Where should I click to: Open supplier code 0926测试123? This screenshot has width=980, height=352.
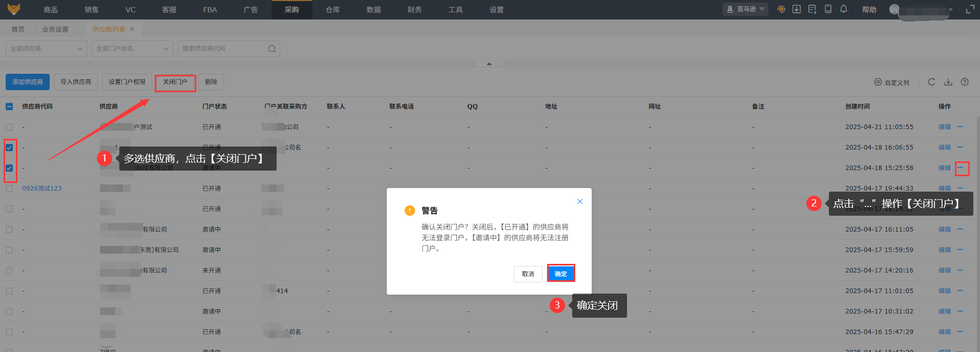(42, 188)
